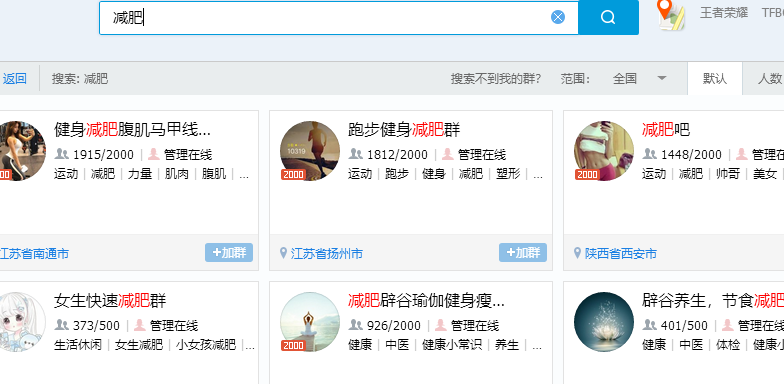This screenshot has height=384, width=784.
Task: Click member count 1448/2000
Action: coord(692,154)
